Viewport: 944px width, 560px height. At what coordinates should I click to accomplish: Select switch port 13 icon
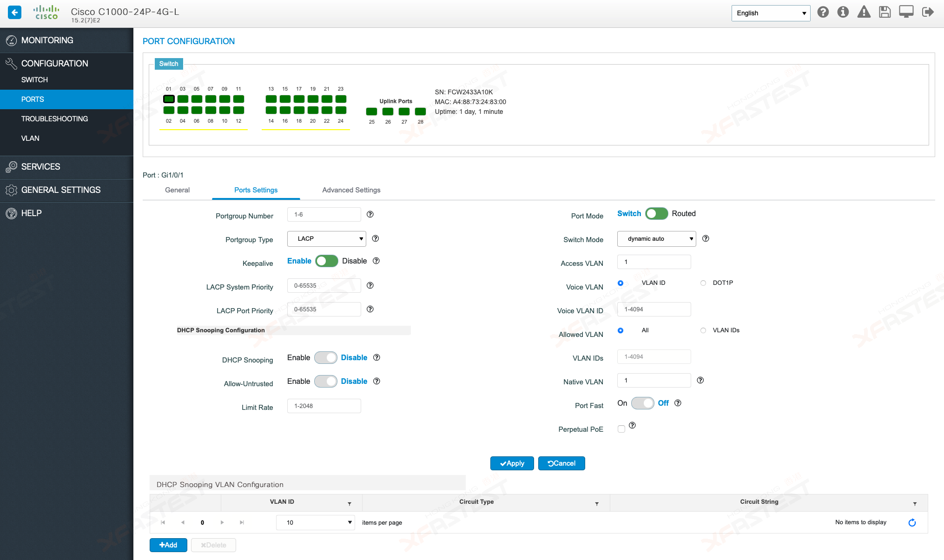point(271,99)
